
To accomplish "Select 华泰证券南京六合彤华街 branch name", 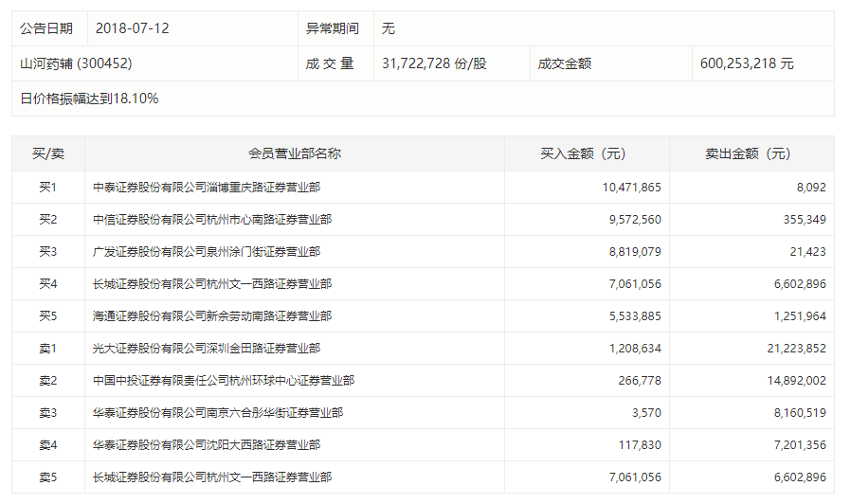I will pyautogui.click(x=218, y=413).
